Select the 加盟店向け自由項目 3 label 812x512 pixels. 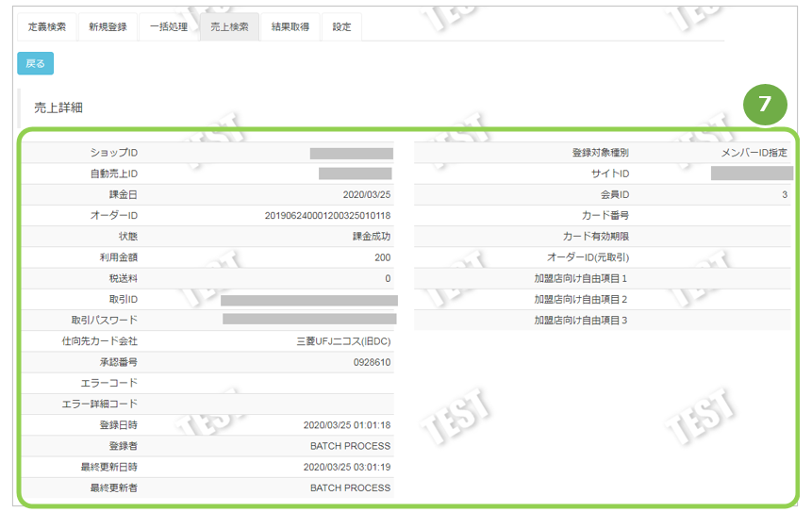pos(581,320)
